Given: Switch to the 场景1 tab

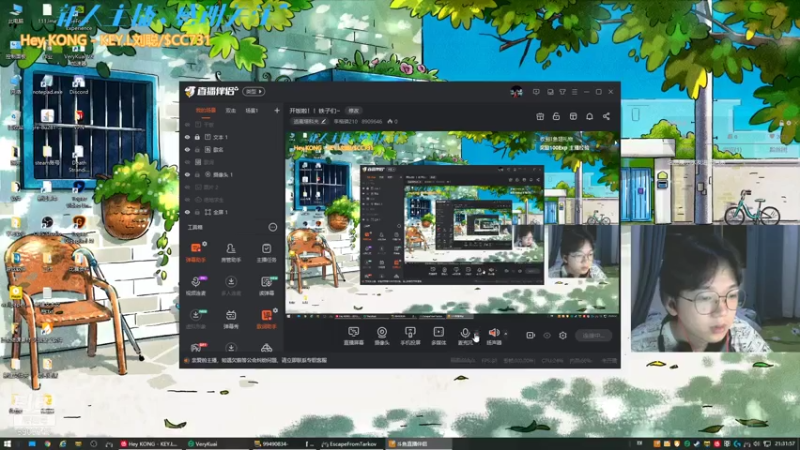Looking at the screenshot, I should click(x=252, y=110).
